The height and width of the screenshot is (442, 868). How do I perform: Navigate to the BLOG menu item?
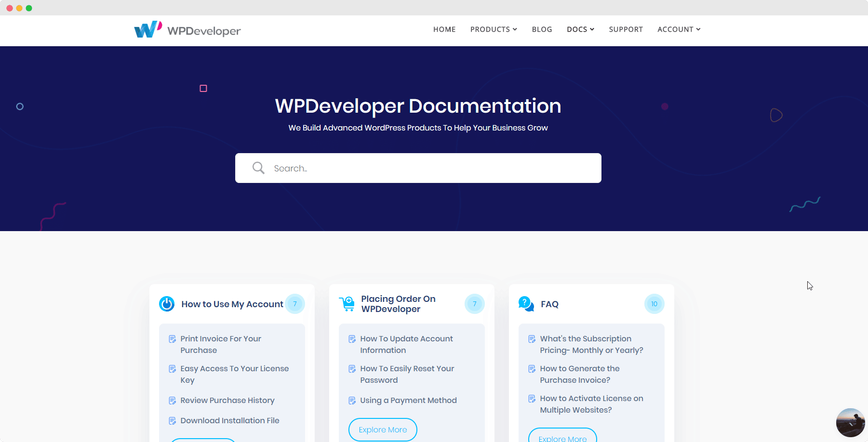(542, 29)
